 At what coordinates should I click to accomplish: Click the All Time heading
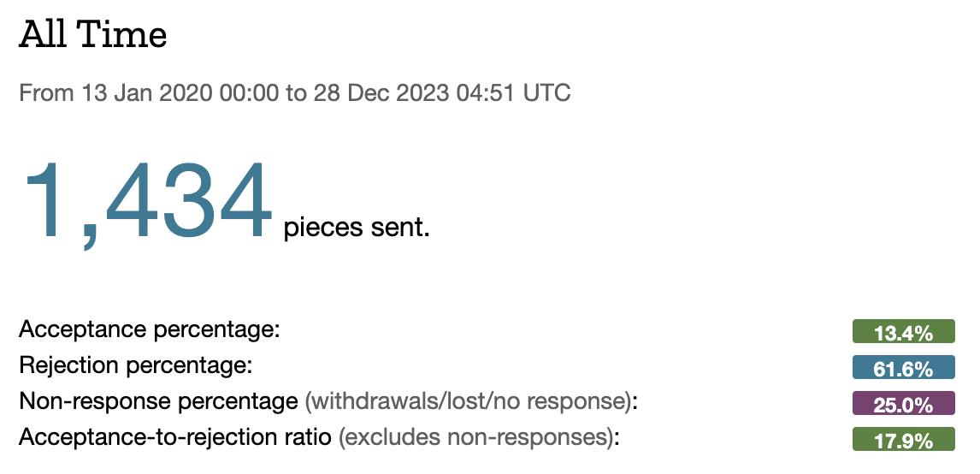tap(92, 36)
